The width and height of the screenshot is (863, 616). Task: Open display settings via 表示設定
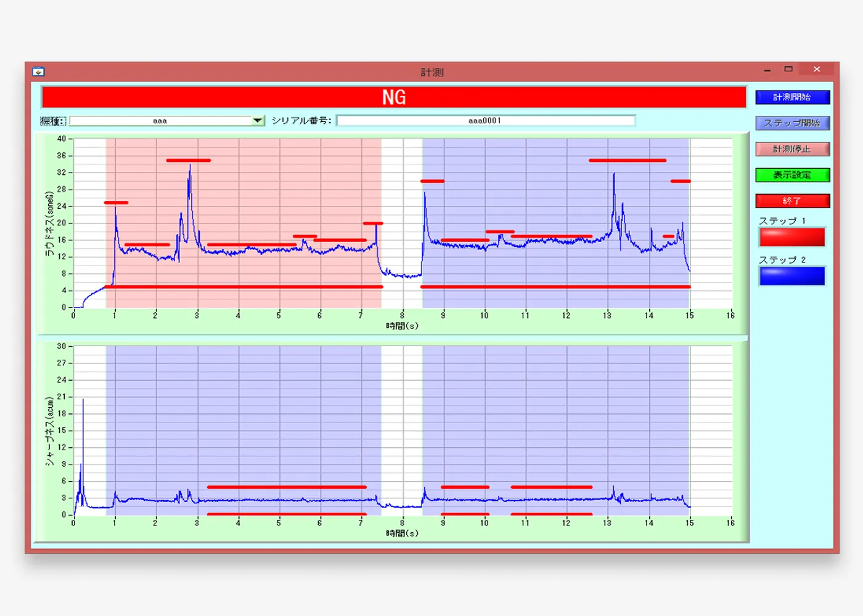click(x=792, y=175)
